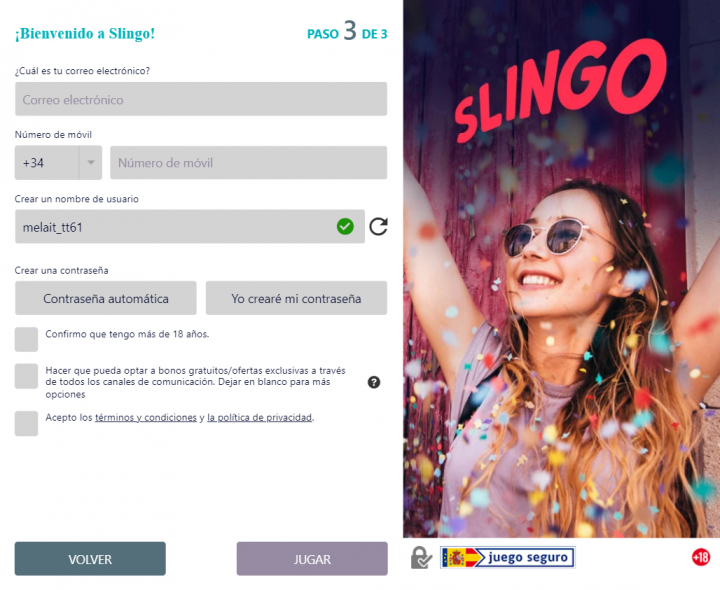Click the regenerate username refresh icon
The height and width of the screenshot is (590, 720).
pyautogui.click(x=378, y=226)
